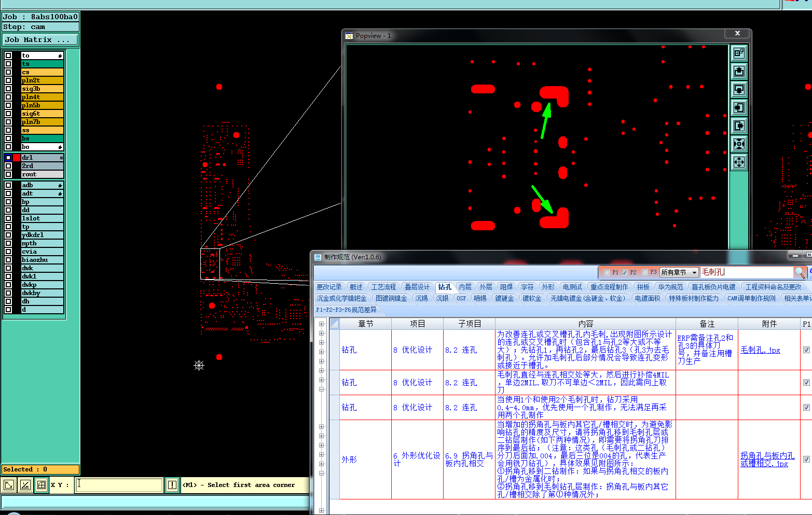Click the diagonal arrow icon beside X Y

(x=9, y=485)
